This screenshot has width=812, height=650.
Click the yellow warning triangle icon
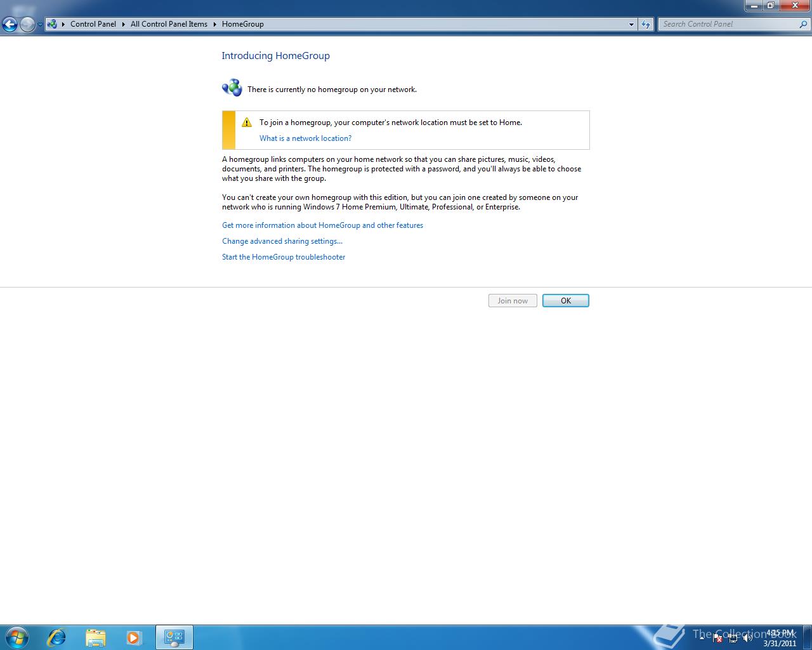click(247, 123)
